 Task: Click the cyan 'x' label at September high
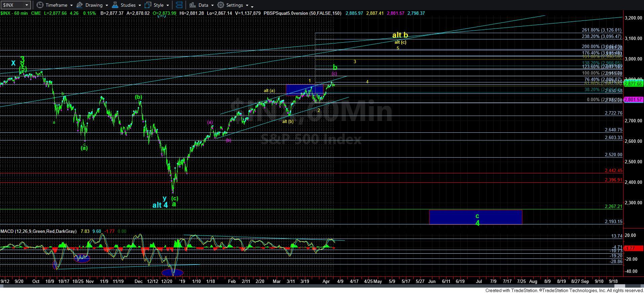(13, 63)
